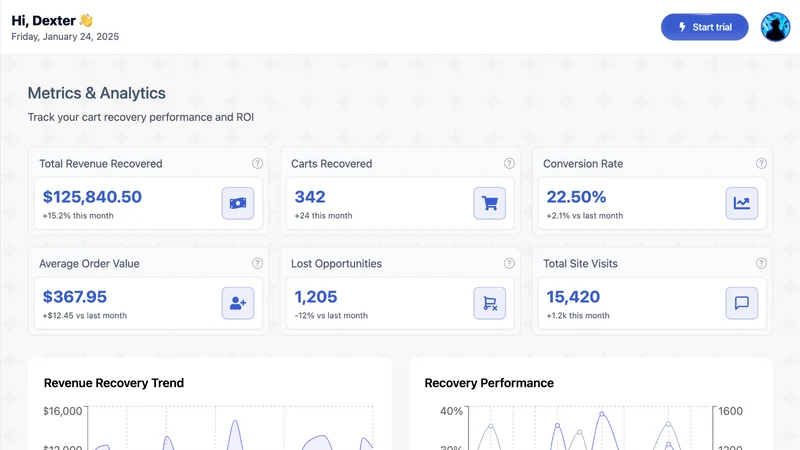
Task: Open help tooltip for Conversion Rate
Action: click(761, 163)
